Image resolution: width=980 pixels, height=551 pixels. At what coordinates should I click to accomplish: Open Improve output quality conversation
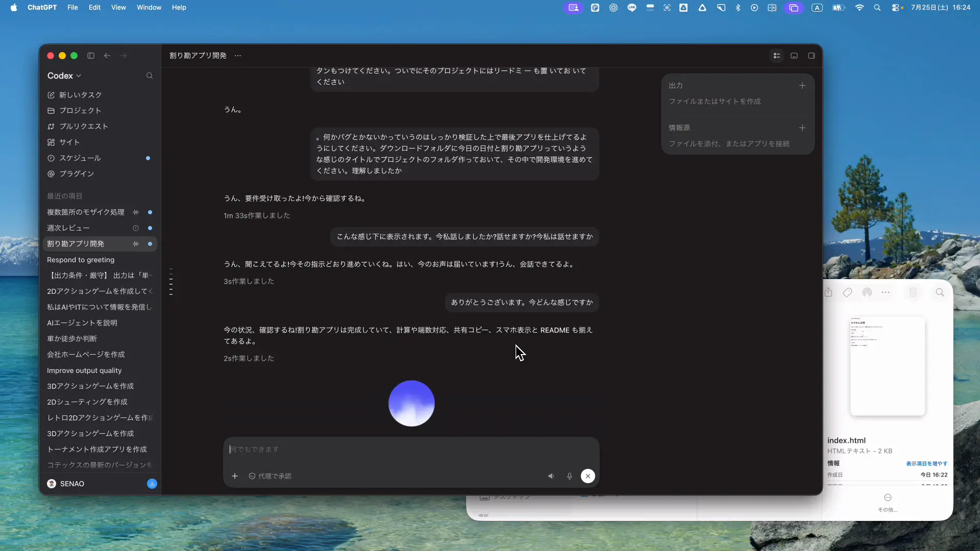(x=100, y=370)
